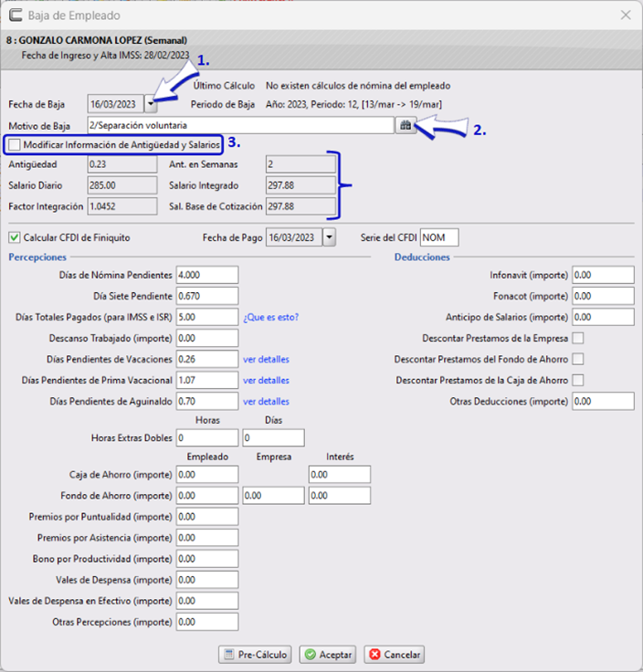
Task: Click the Percepciones section heading
Action: pyautogui.click(x=37, y=257)
